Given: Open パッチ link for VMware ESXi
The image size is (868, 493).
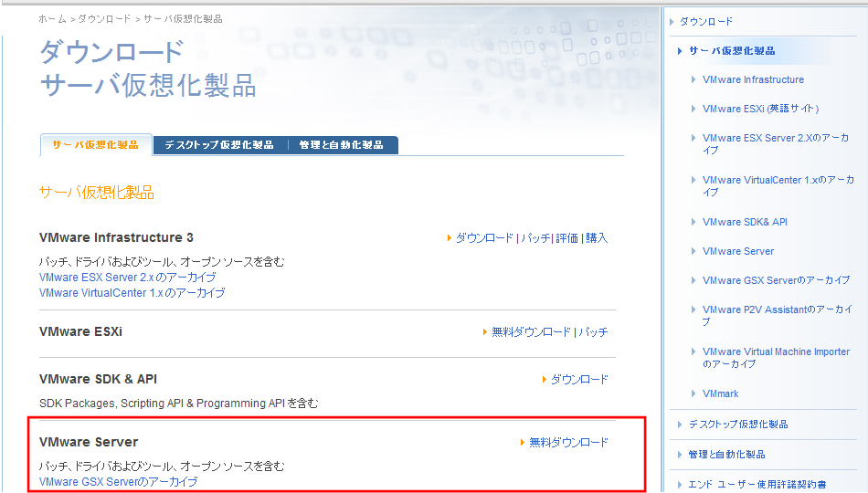Looking at the screenshot, I should tap(593, 332).
